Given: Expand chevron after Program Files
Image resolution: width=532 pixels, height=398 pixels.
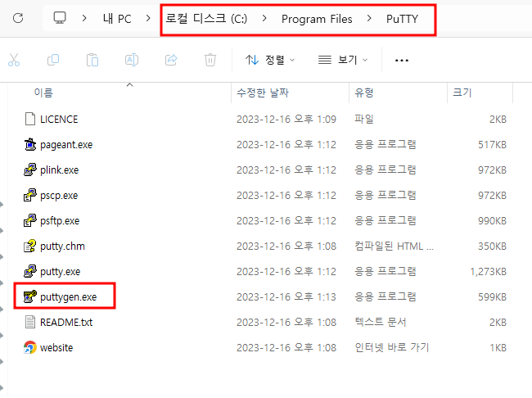Looking at the screenshot, I should pyautogui.click(x=369, y=18).
